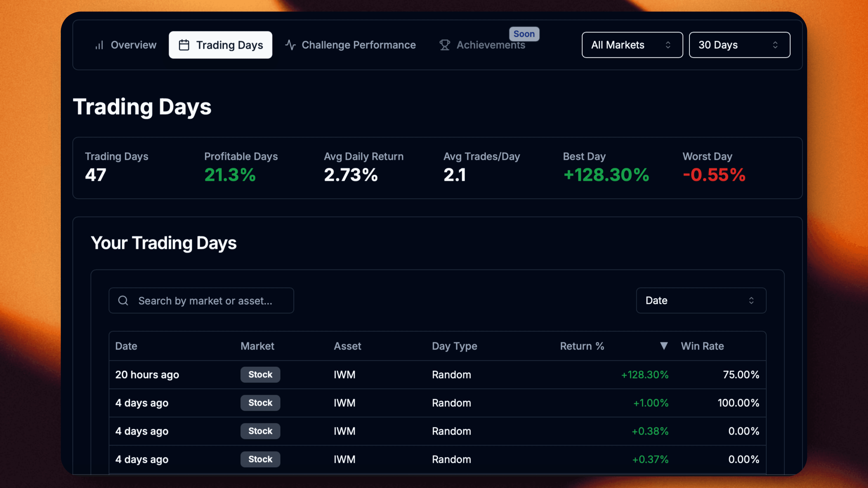Screen dimensions: 868x488
Task: Sort by Asset column header
Action: click(347, 346)
